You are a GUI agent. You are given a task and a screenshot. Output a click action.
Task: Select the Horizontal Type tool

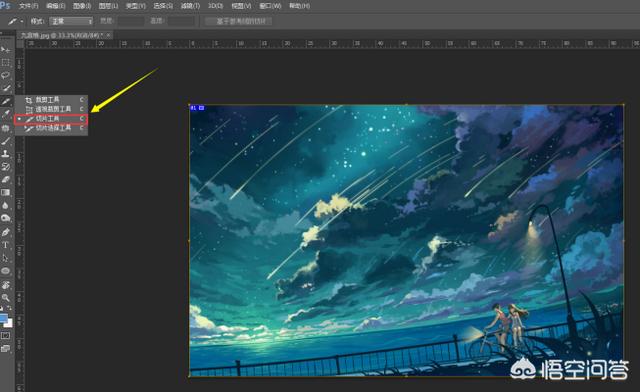(x=6, y=245)
